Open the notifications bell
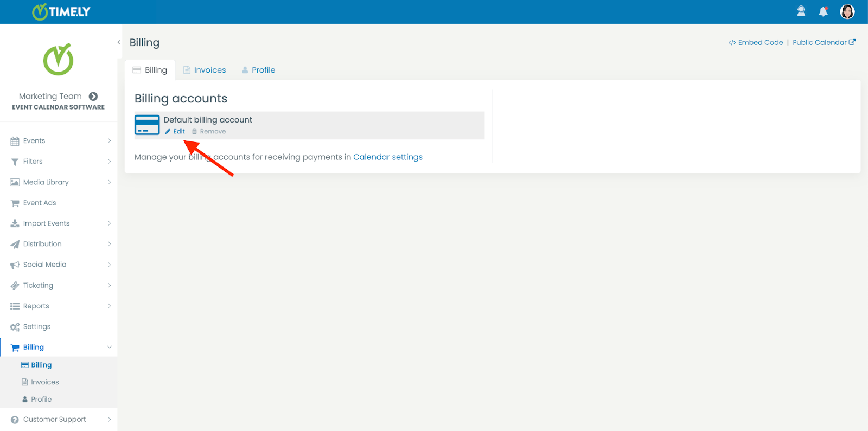 (823, 11)
